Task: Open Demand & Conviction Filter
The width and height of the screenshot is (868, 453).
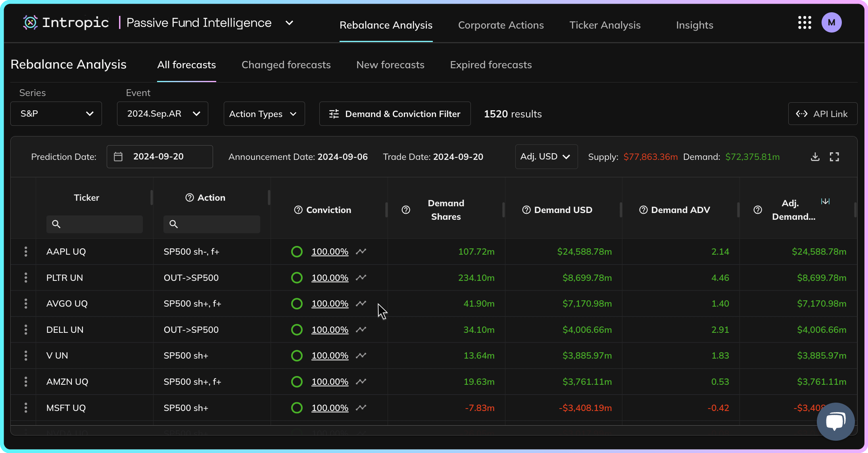Action: 395,114
